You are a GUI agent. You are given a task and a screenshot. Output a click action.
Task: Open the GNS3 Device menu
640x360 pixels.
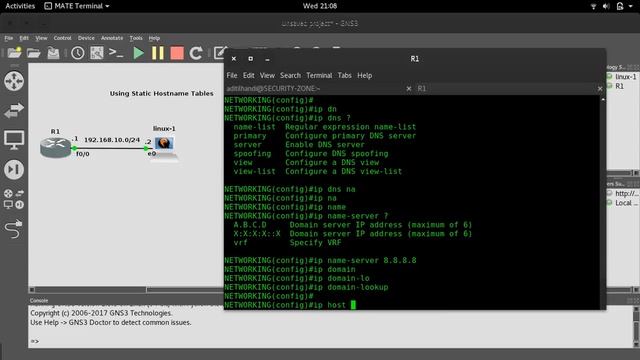pyautogui.click(x=86, y=38)
